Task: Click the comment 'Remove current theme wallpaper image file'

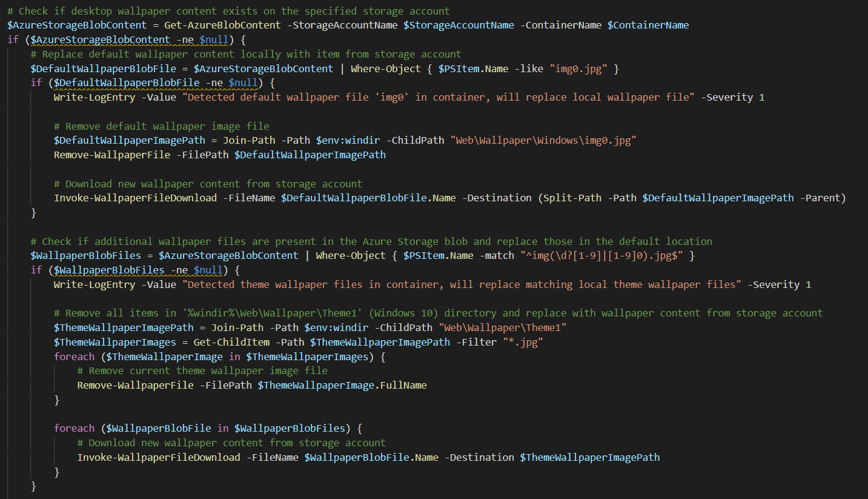Action: coord(202,370)
